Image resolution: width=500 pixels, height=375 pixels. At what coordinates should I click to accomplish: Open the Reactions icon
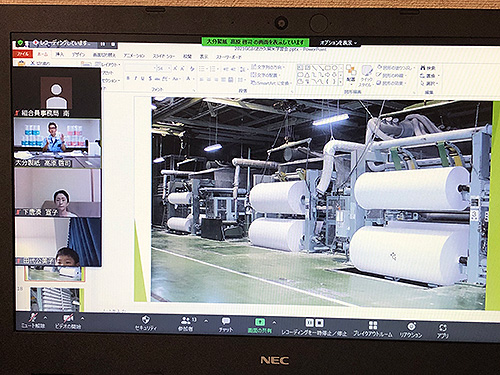click(x=411, y=326)
